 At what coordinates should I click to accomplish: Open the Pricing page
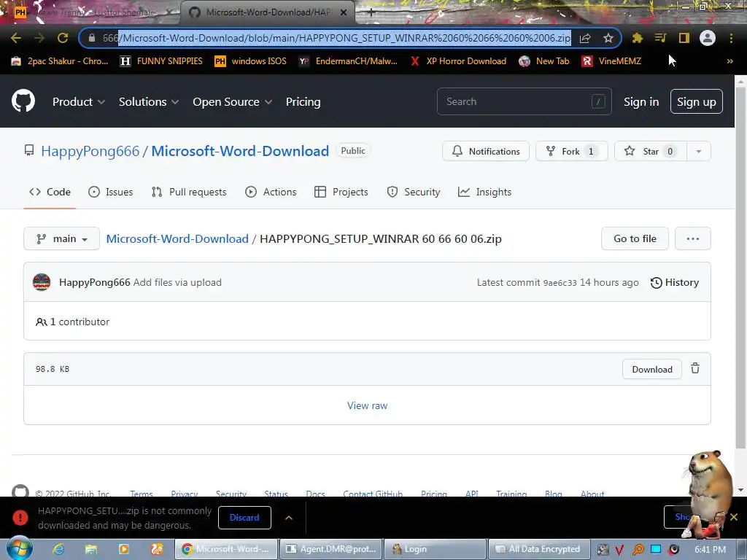[303, 102]
